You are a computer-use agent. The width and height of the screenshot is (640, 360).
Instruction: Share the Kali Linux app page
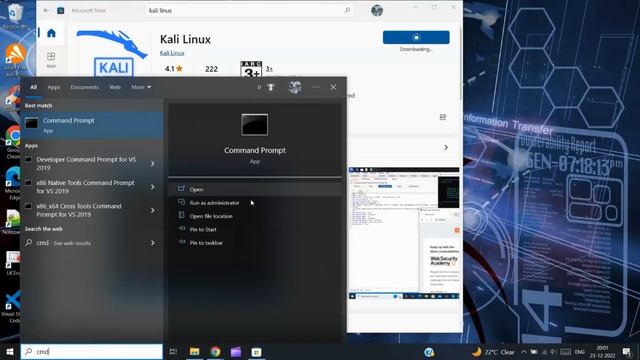point(443,118)
